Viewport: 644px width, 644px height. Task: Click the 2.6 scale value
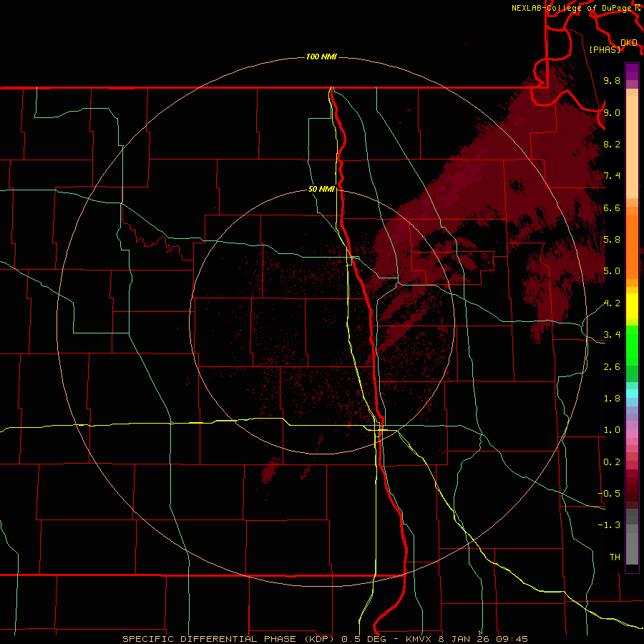click(612, 367)
